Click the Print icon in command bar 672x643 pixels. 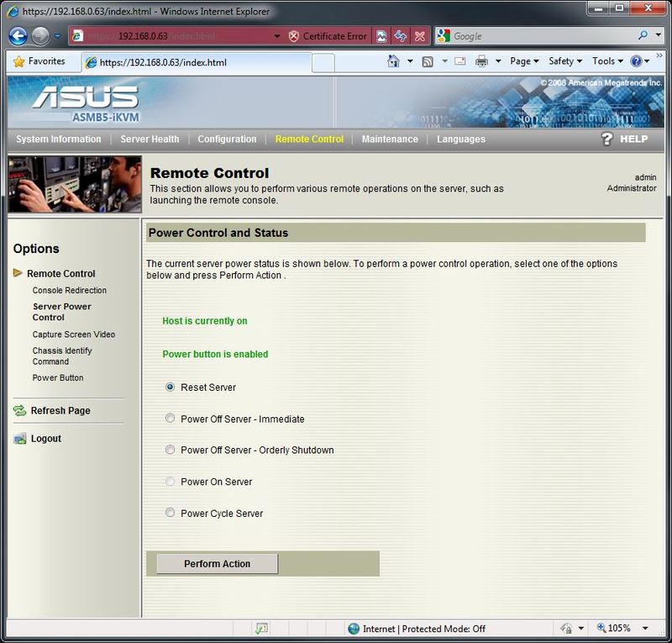tap(482, 61)
